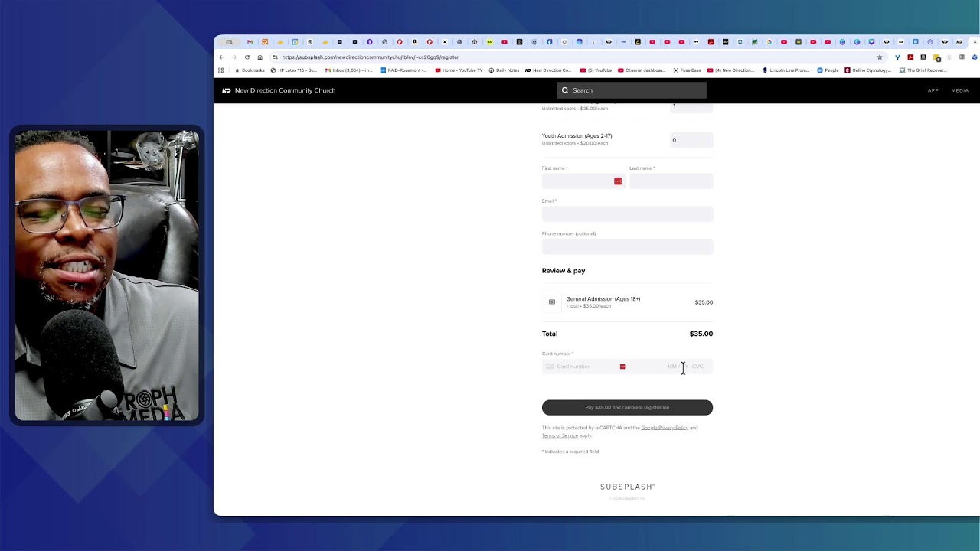Open the Fuse Base bookmark
980x551 pixels.
[x=687, y=70]
